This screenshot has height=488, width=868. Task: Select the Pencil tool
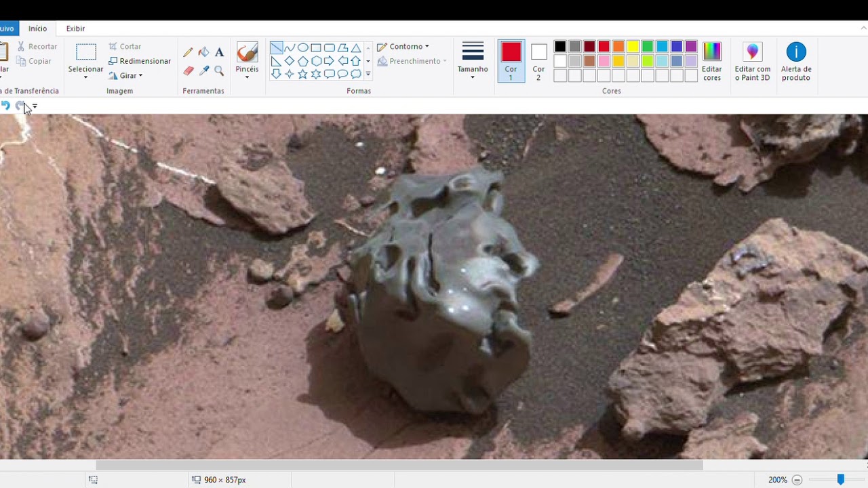pyautogui.click(x=188, y=52)
